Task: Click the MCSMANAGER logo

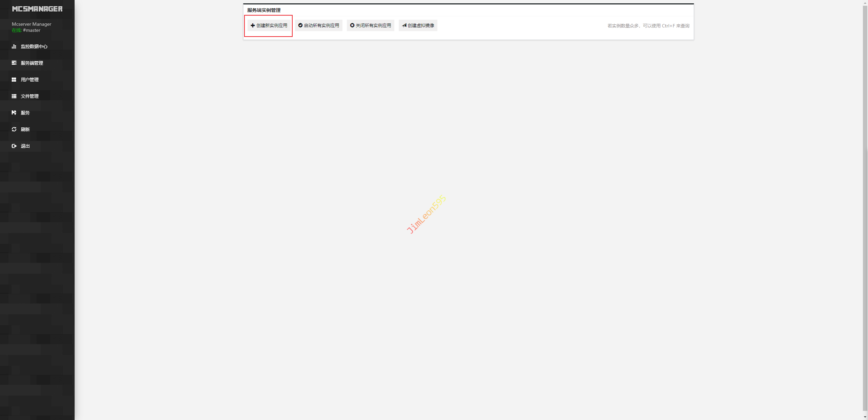Action: 37,9
